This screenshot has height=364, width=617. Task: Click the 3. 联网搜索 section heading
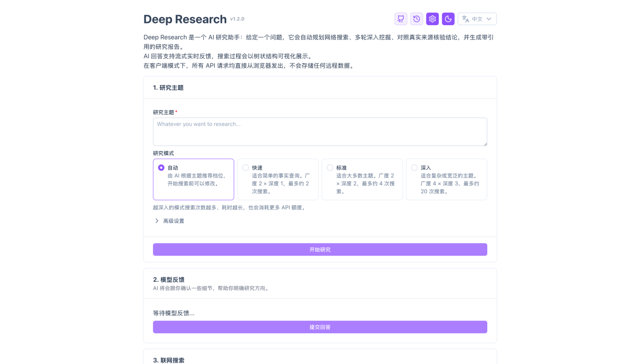169,360
